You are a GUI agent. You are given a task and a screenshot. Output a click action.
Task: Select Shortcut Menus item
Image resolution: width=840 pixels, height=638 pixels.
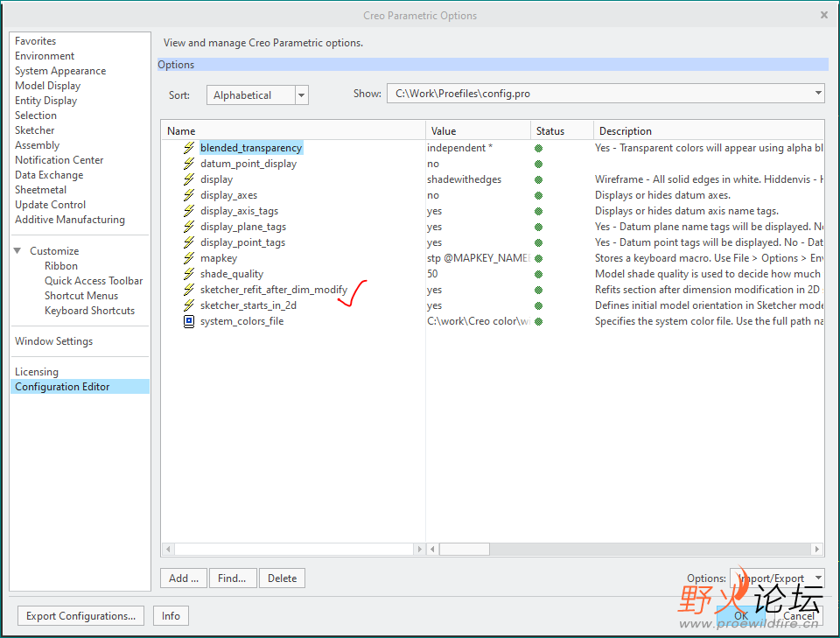click(81, 296)
